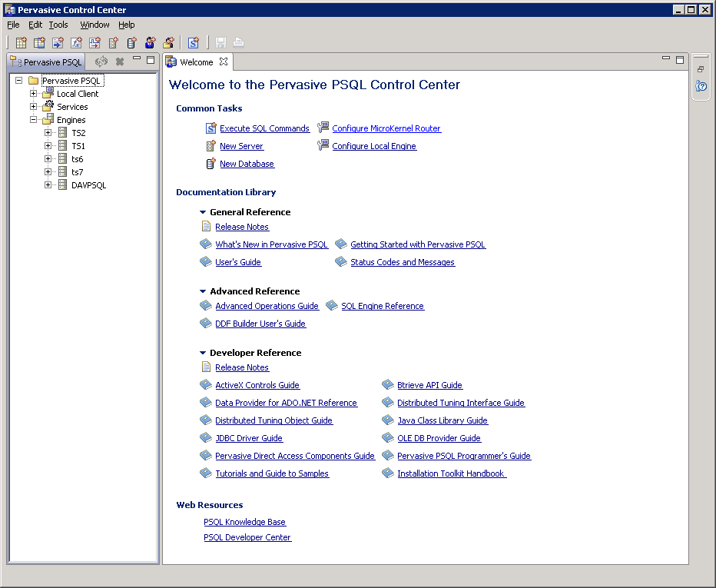The width and height of the screenshot is (716, 588).
Task: Maximize the Pervasive PSQL explorer panel
Action: coord(151,60)
